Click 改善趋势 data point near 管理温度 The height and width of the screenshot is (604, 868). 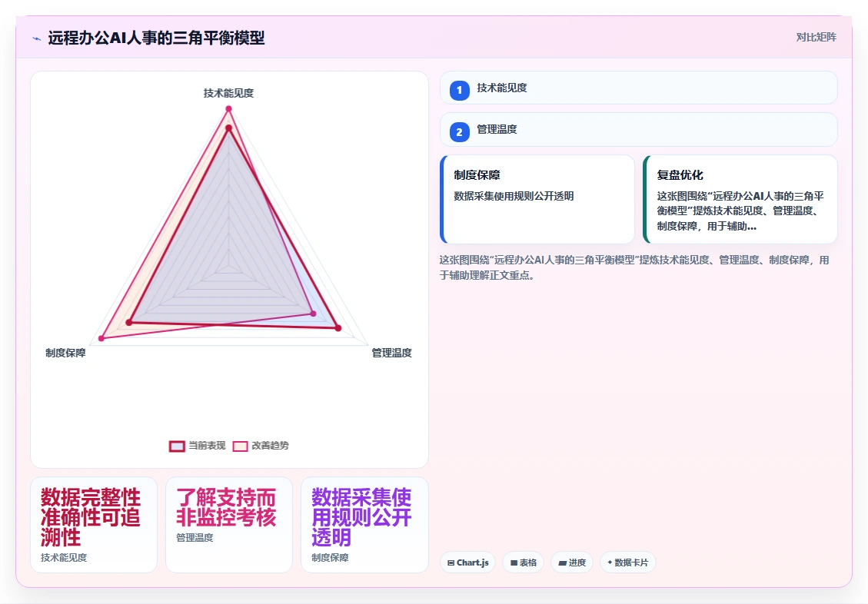tap(314, 314)
